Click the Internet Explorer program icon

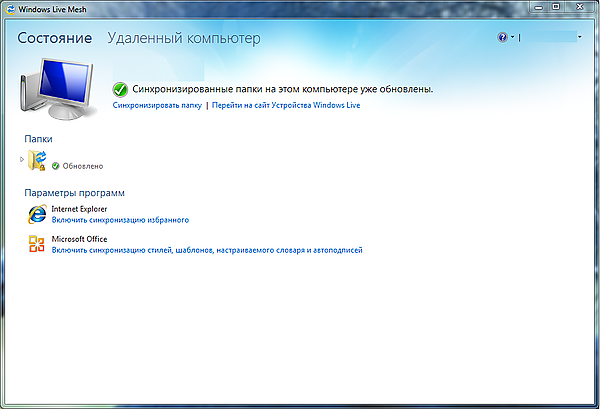click(38, 214)
